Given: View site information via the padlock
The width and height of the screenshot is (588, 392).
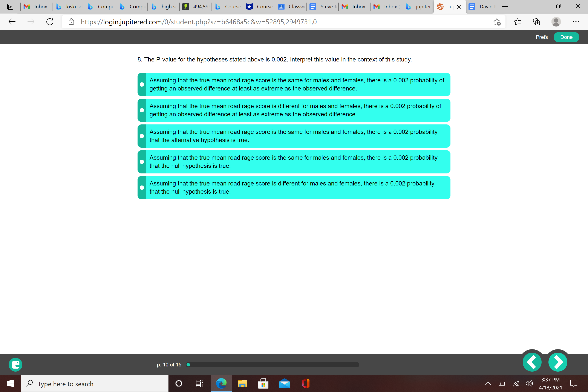Looking at the screenshot, I should pyautogui.click(x=71, y=22).
